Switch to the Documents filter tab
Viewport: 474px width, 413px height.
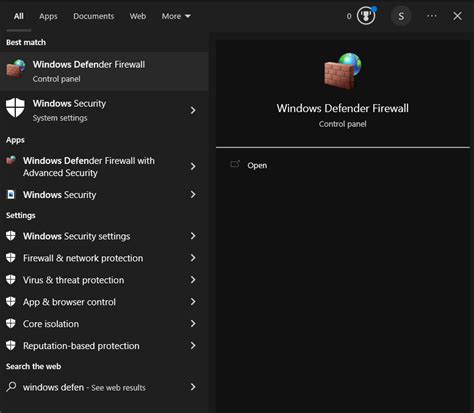94,16
